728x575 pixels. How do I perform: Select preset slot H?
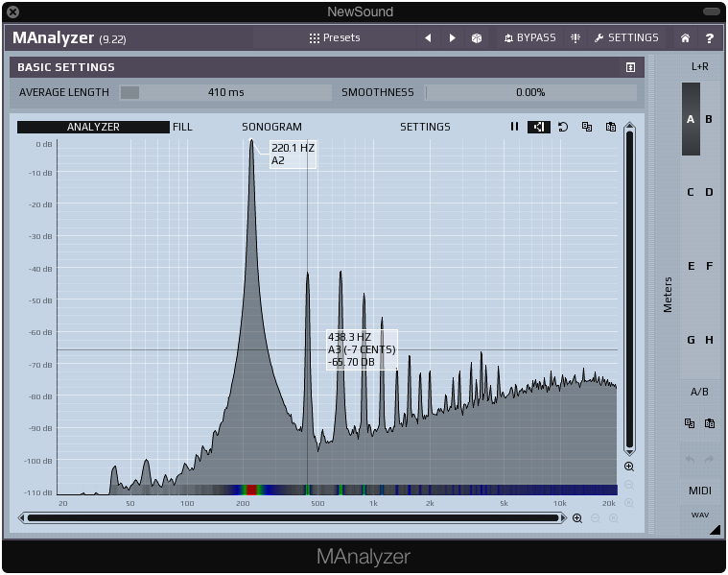(x=709, y=340)
